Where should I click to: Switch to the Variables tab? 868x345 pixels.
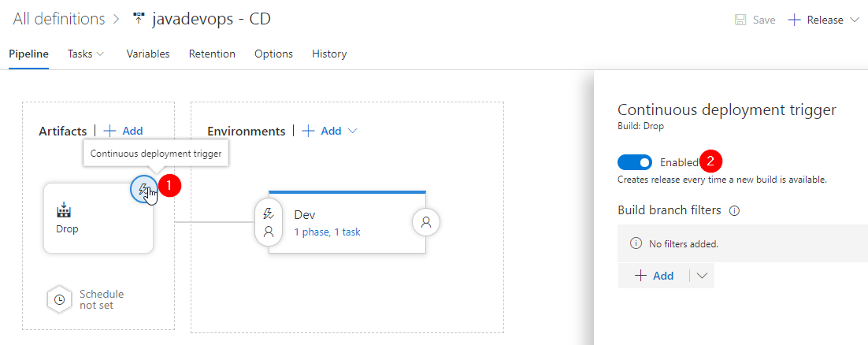pyautogui.click(x=148, y=54)
